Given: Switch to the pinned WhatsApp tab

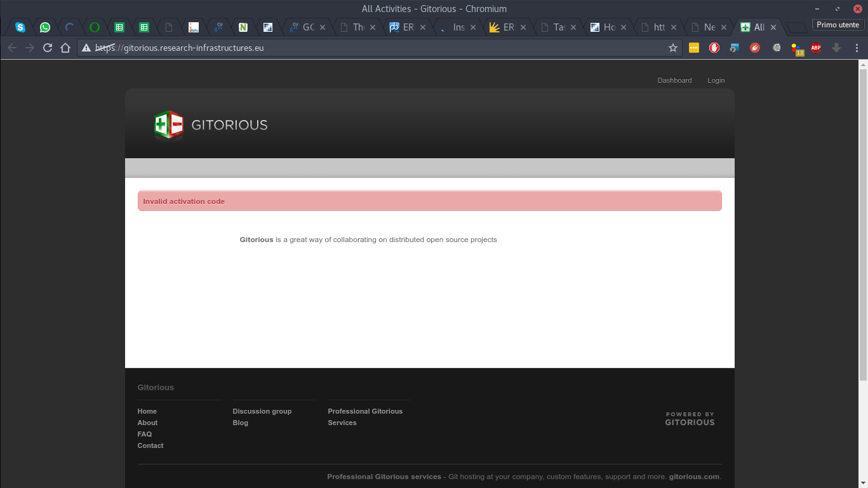Looking at the screenshot, I should [x=45, y=27].
